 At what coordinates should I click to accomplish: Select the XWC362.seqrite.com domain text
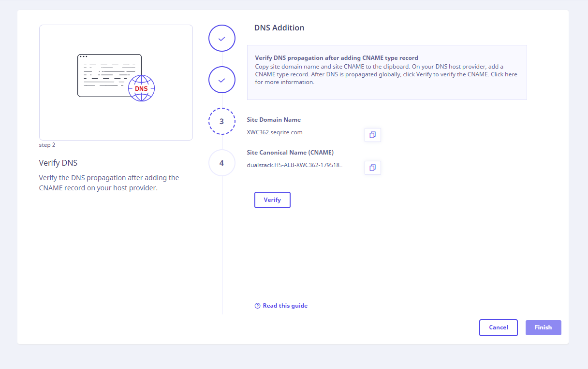(275, 132)
